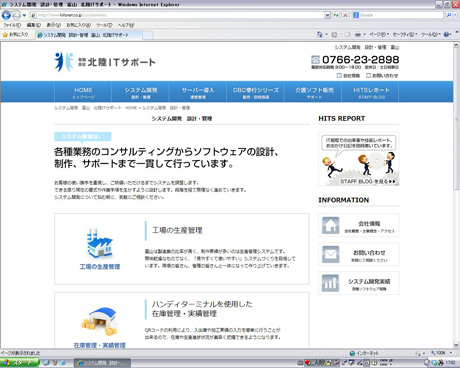Open the ファイル menu

point(12,25)
